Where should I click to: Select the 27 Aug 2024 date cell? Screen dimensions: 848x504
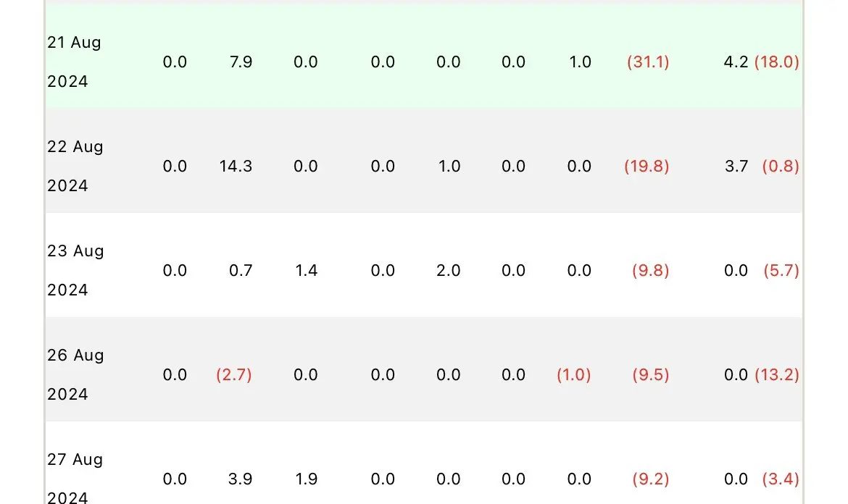(x=75, y=477)
